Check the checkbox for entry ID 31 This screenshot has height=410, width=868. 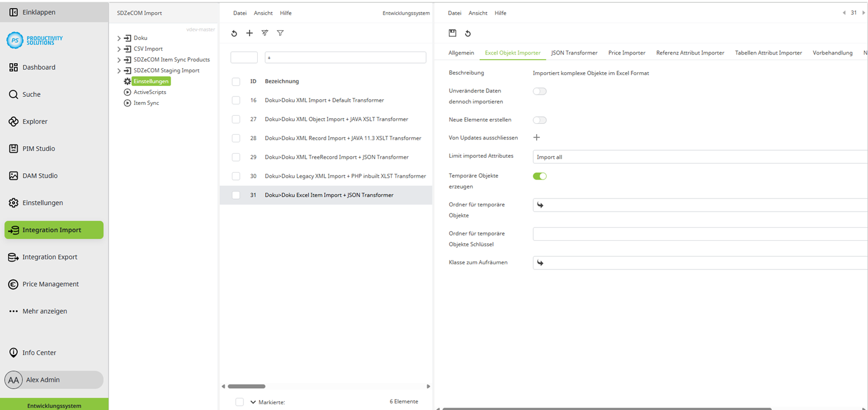point(235,195)
